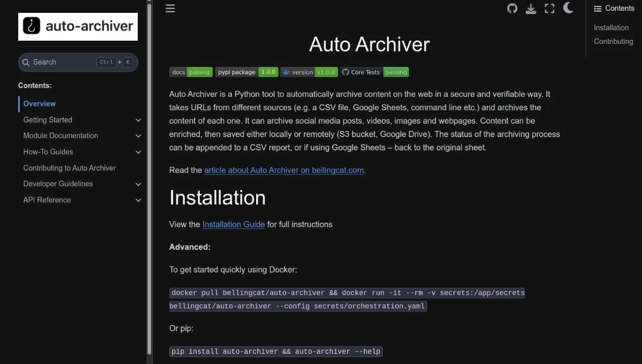
Task: Click the search magnifier icon
Action: pyautogui.click(x=26, y=62)
